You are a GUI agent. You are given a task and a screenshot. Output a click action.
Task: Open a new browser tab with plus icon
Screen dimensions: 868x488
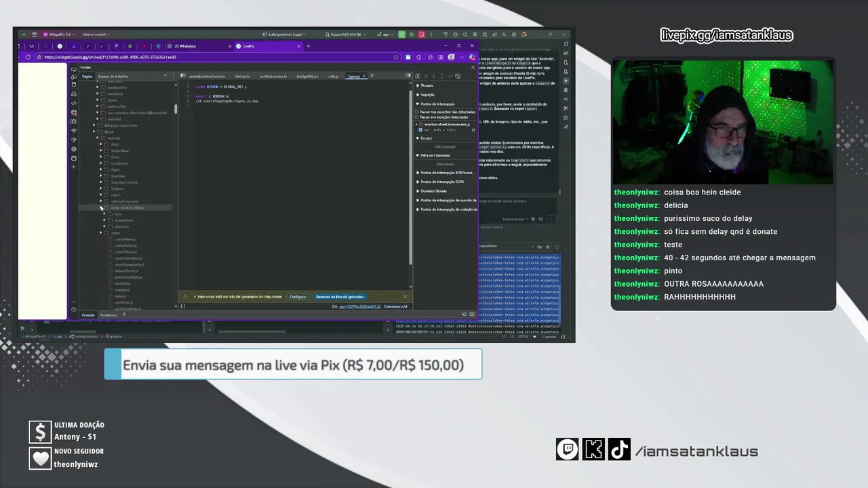tap(308, 46)
